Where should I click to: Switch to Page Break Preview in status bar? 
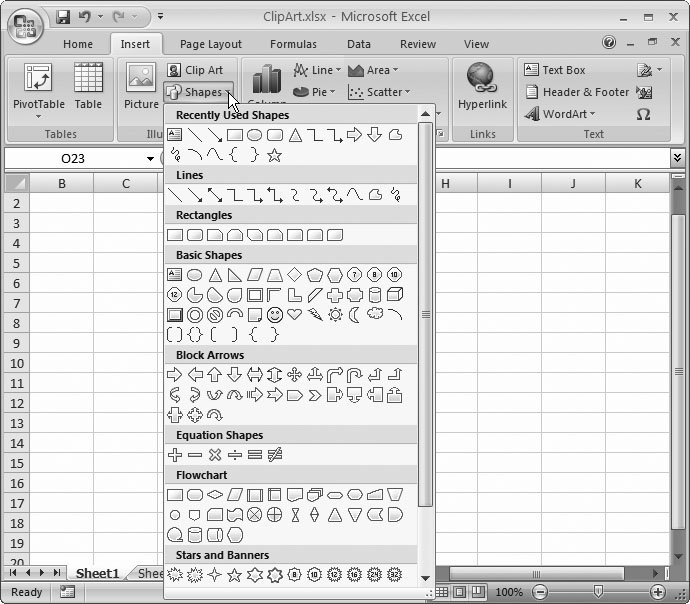tap(478, 592)
